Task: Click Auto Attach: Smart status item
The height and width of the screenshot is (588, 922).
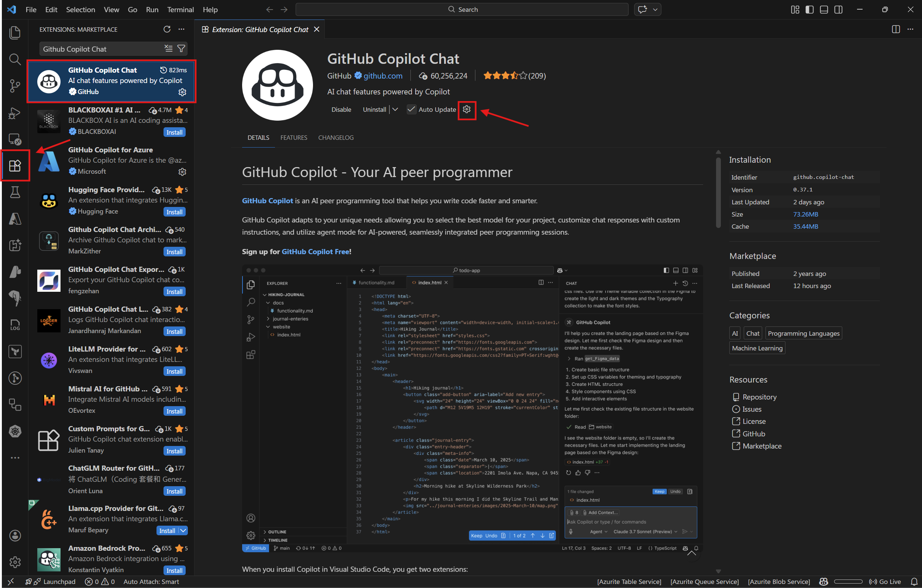Action: (151, 581)
